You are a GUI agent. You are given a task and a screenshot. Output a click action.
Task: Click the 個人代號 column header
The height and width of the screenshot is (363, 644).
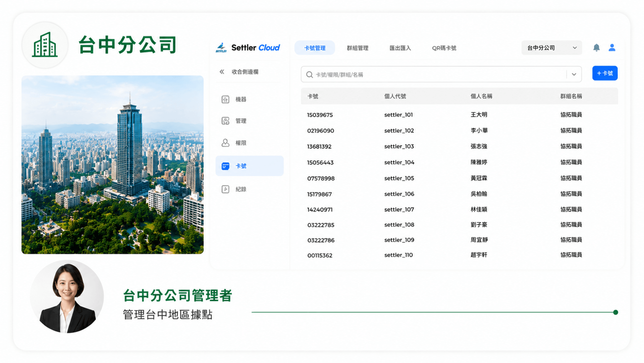395,96
